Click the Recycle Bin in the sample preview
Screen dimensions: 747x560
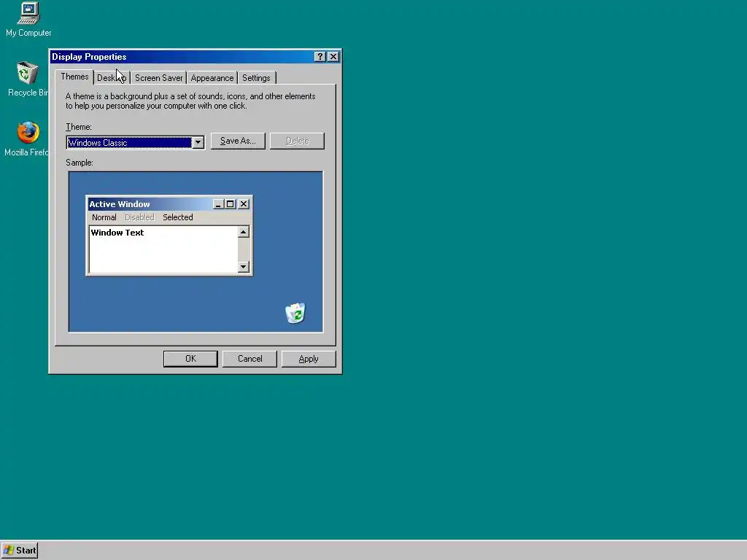(x=295, y=313)
